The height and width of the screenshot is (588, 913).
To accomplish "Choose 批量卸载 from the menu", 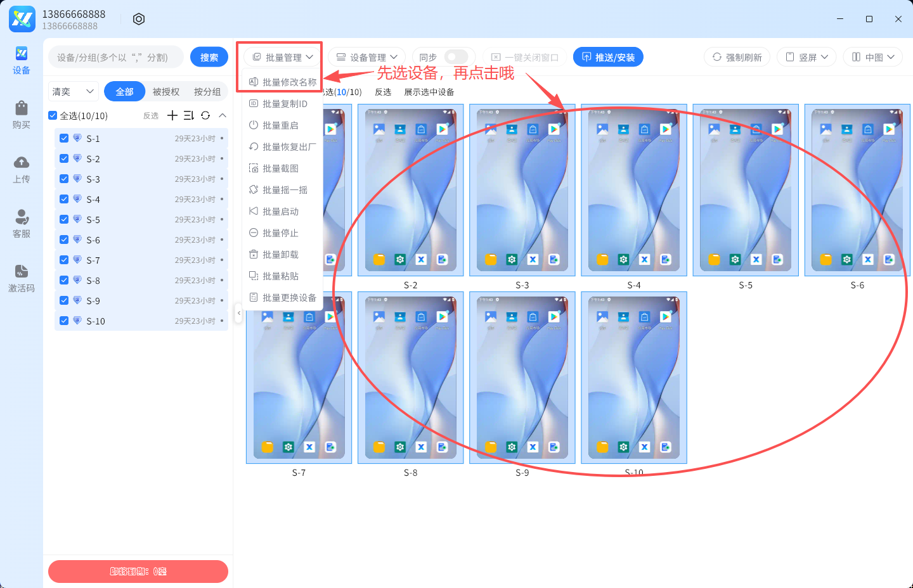I will click(283, 254).
